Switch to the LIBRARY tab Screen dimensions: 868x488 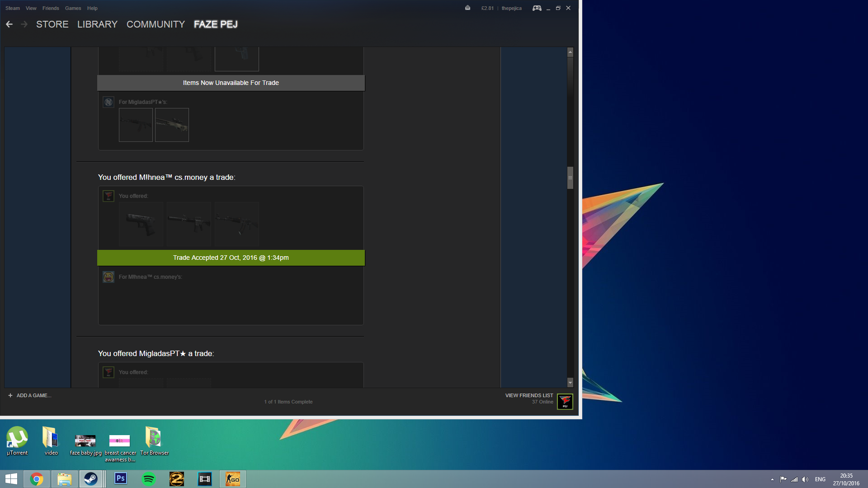97,24
